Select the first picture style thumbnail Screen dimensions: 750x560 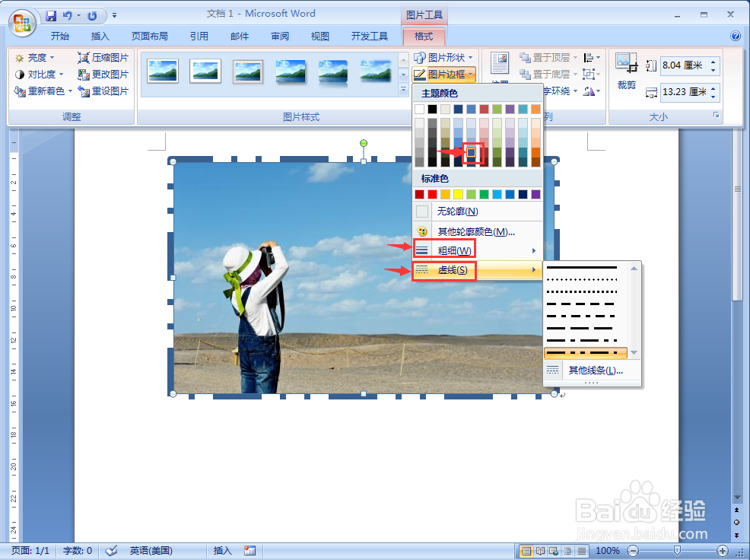pos(163,71)
